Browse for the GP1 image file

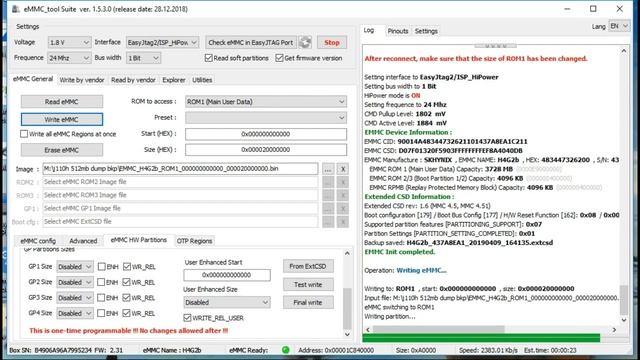pyautogui.click(x=328, y=209)
